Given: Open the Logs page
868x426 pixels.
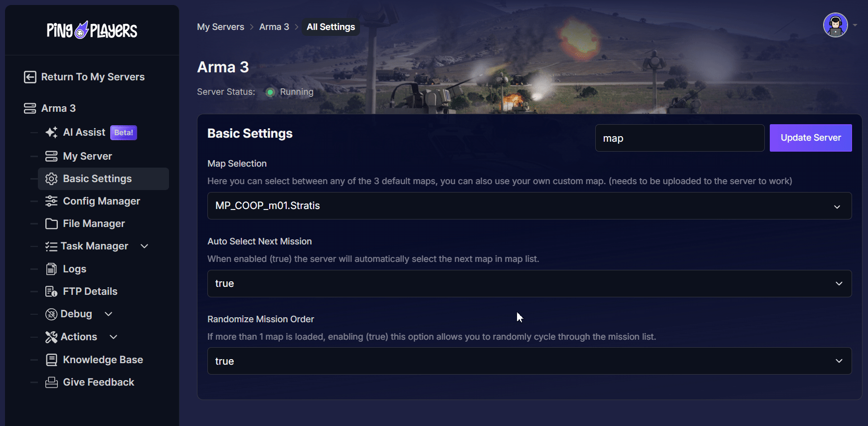Looking at the screenshot, I should 75,269.
